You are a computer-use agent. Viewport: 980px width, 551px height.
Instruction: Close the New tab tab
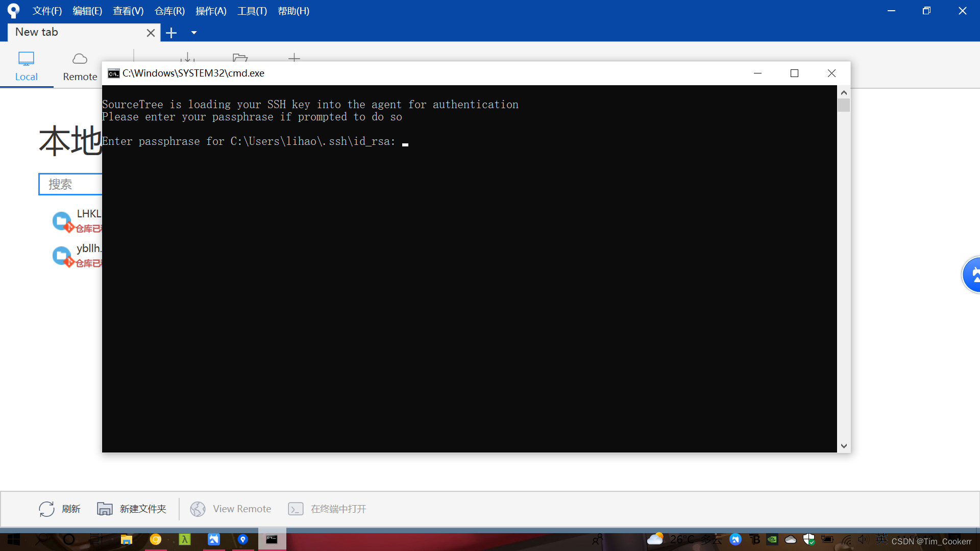(x=151, y=33)
